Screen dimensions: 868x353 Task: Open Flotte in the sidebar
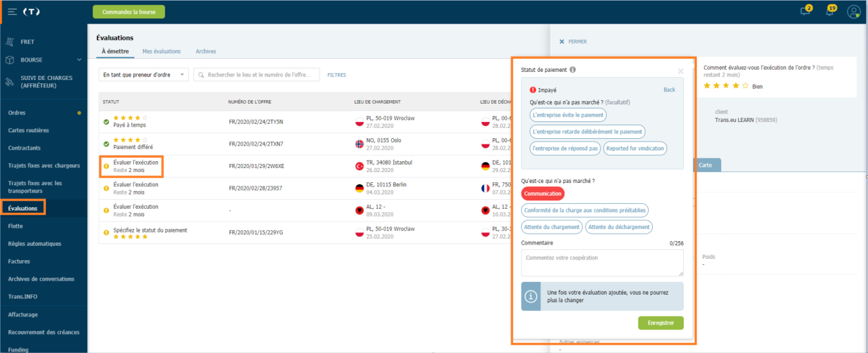pos(16,226)
